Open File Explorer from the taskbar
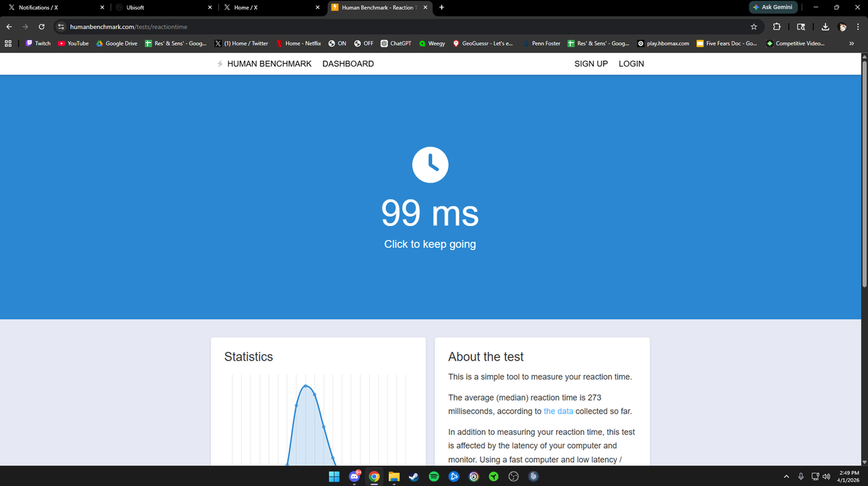Viewport: 868px width, 486px height. pos(394,477)
